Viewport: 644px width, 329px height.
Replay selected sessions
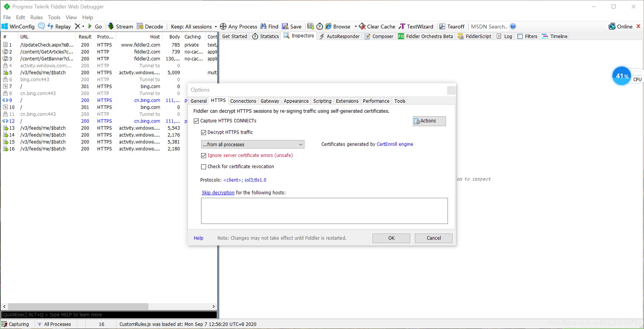pos(59,27)
